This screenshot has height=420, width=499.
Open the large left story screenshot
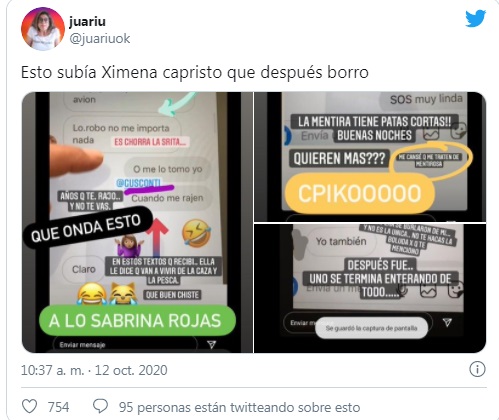(x=137, y=222)
